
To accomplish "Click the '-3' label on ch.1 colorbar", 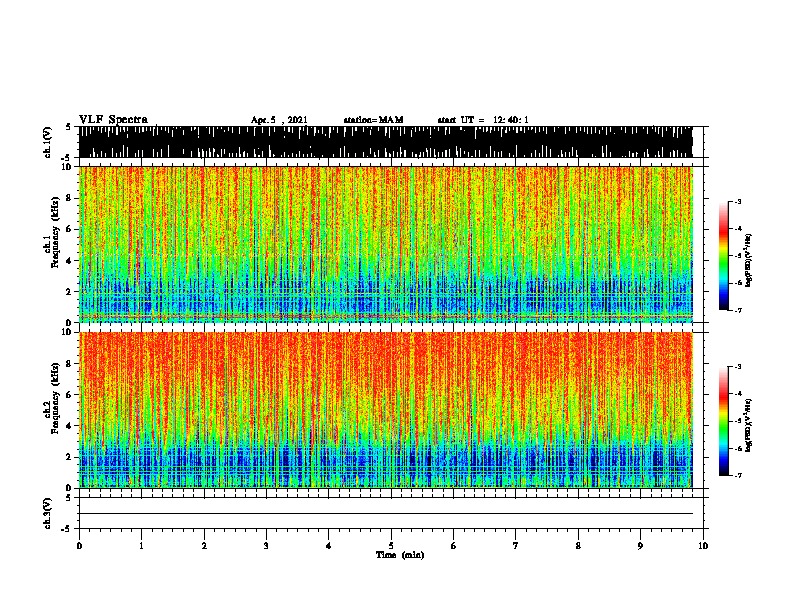I will 738,201.
